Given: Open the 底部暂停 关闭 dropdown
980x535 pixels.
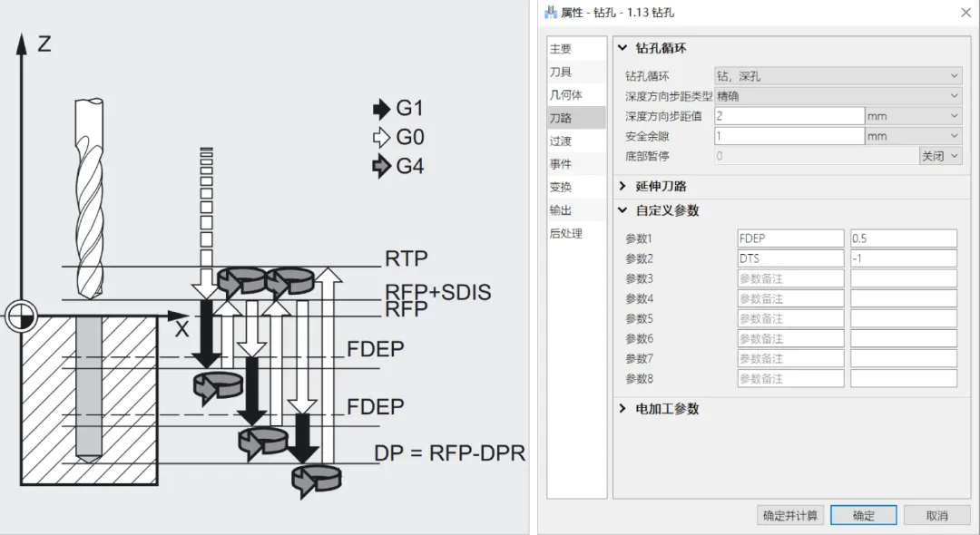Looking at the screenshot, I should (x=941, y=156).
